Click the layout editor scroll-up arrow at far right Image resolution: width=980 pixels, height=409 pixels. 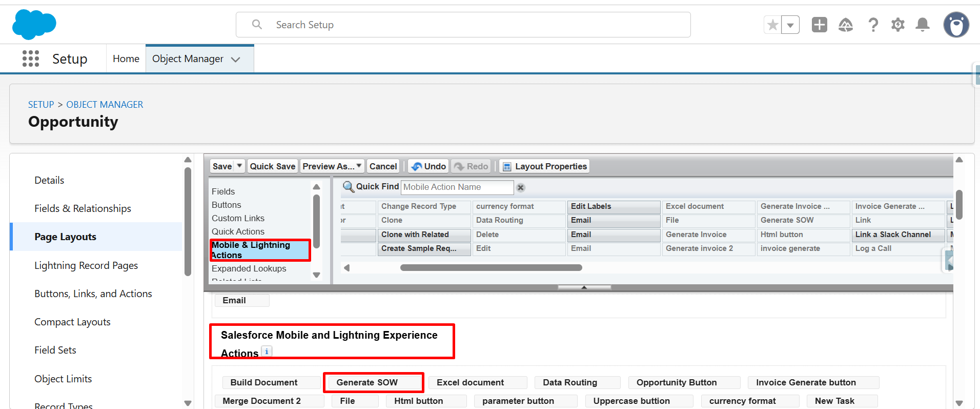pos(959,160)
